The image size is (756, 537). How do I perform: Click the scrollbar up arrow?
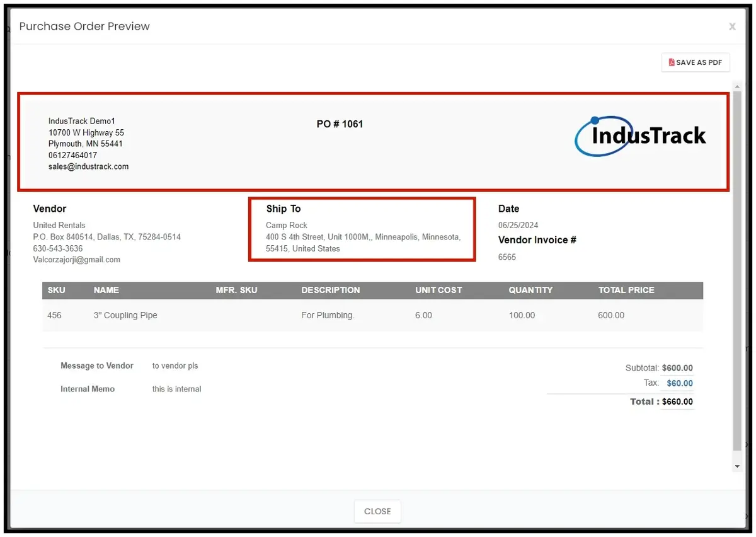tap(738, 85)
